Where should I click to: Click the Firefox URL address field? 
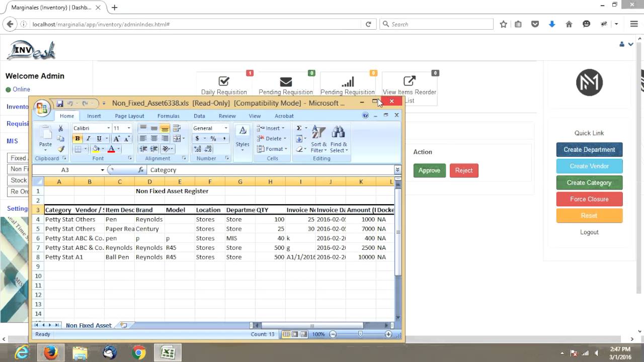tap(195, 24)
